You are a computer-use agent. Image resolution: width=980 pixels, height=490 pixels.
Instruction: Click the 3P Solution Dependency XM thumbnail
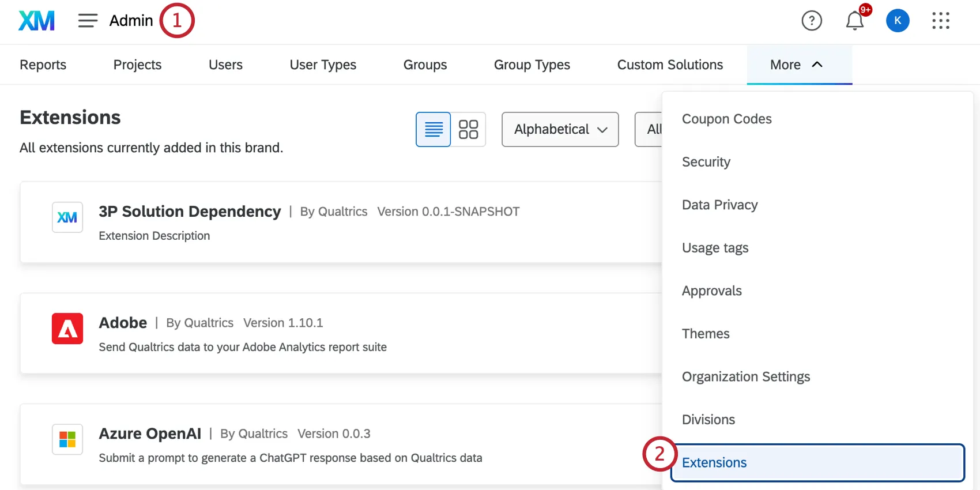[67, 217]
